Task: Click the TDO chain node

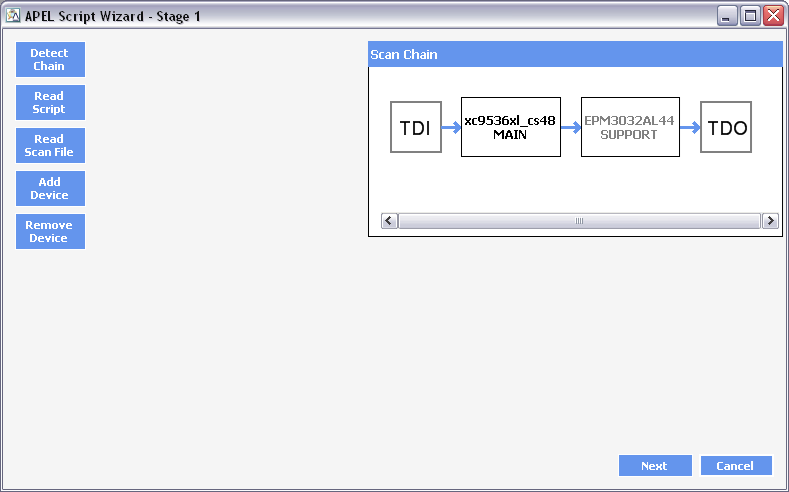Action: click(726, 127)
